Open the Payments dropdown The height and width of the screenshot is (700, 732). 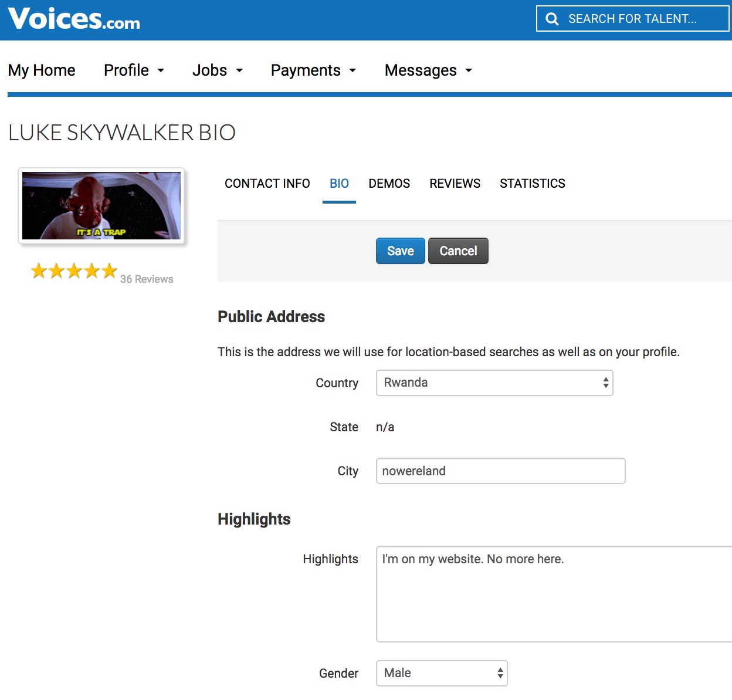[x=313, y=70]
